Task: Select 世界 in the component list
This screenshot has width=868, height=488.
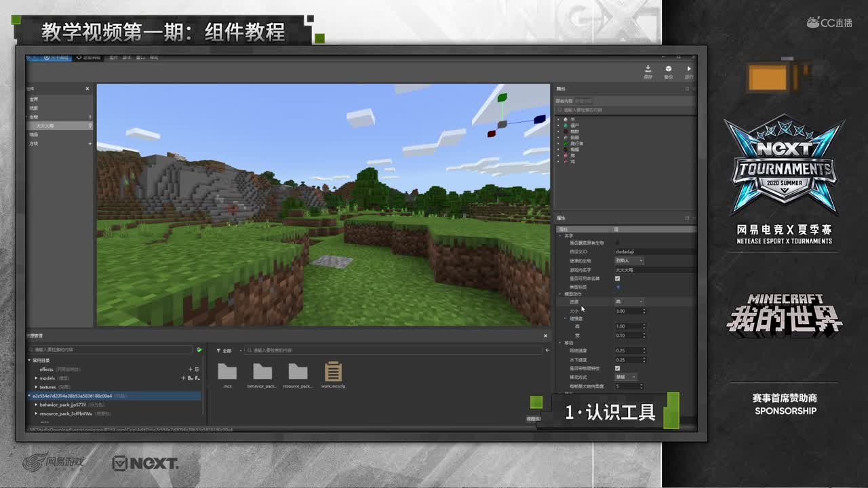Action: 34,100
